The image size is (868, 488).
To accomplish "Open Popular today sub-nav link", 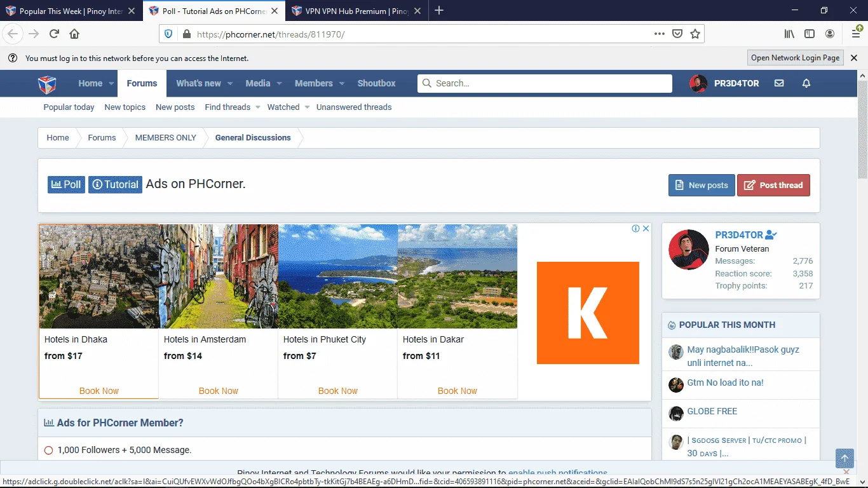I will (x=69, y=107).
